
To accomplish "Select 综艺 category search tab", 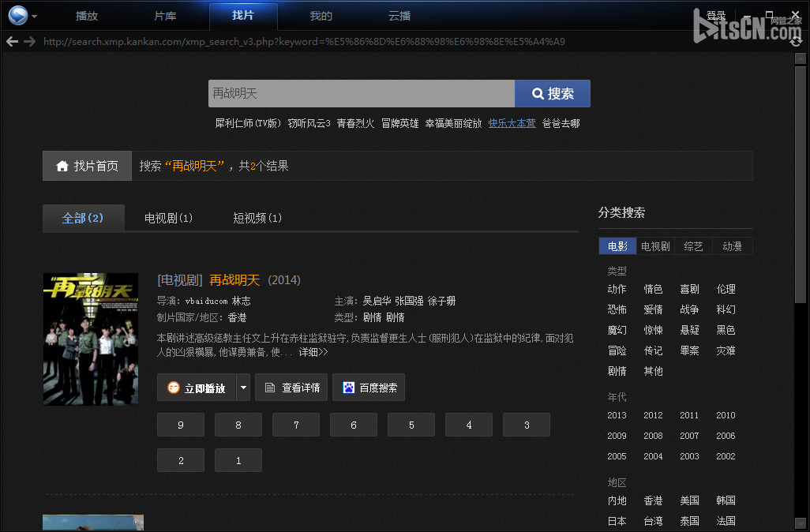I will tap(693, 246).
